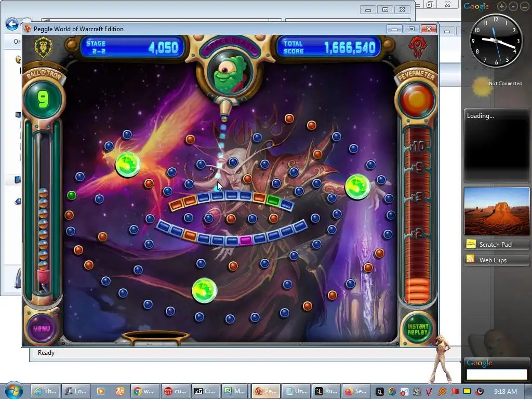This screenshot has width=532, height=399.
Task: Add a gadget with the sidebar plus button
Action: point(502,6)
